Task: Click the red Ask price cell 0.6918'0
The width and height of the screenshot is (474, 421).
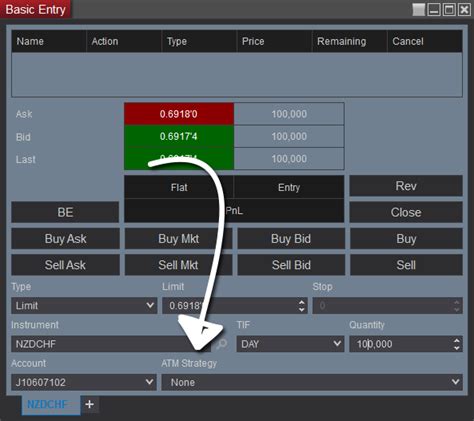Action: tap(179, 114)
